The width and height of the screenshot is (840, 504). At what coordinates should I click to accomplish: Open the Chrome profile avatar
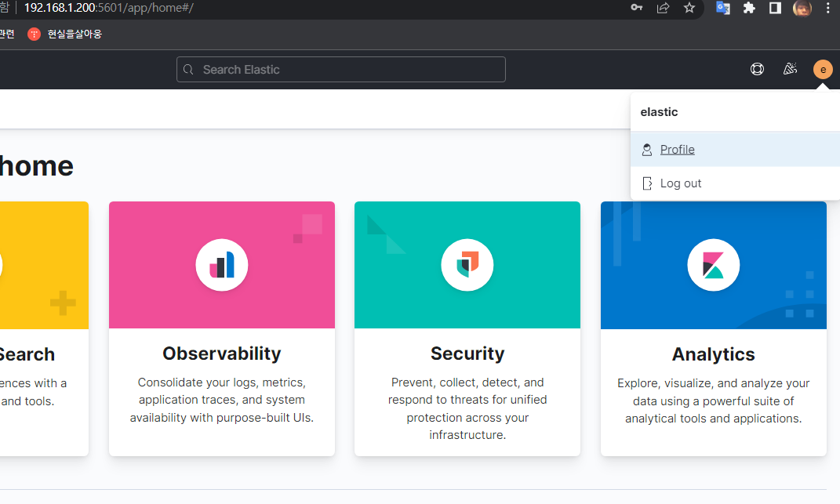tap(802, 8)
